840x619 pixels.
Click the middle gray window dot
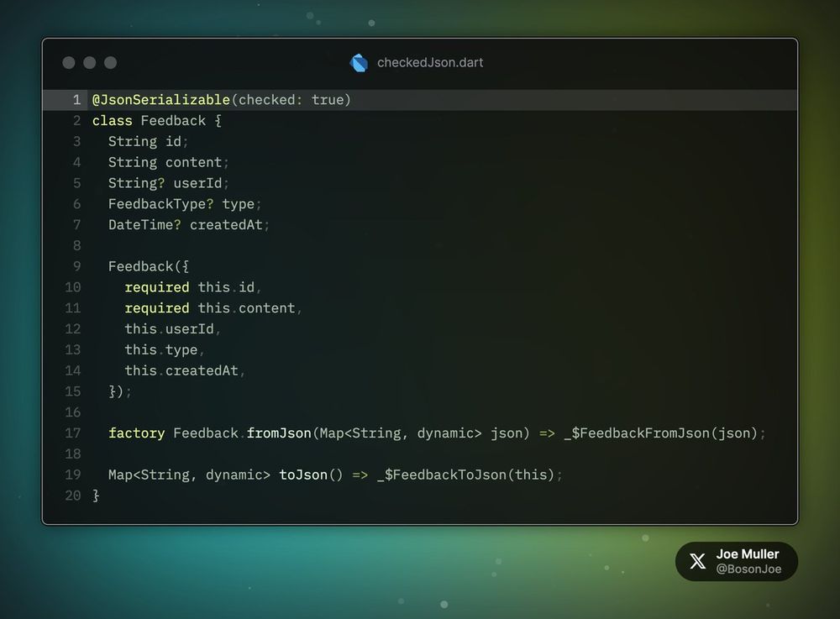90,63
